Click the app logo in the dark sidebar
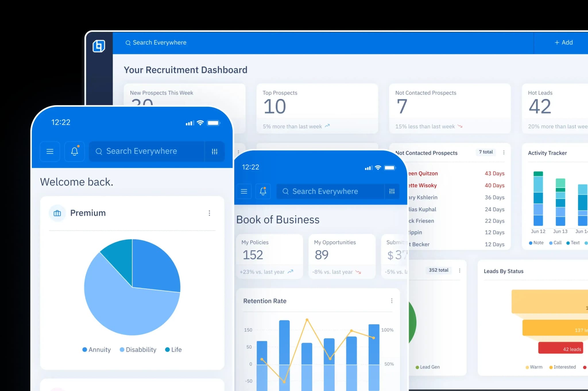The width and height of the screenshot is (588, 391). coord(99,46)
